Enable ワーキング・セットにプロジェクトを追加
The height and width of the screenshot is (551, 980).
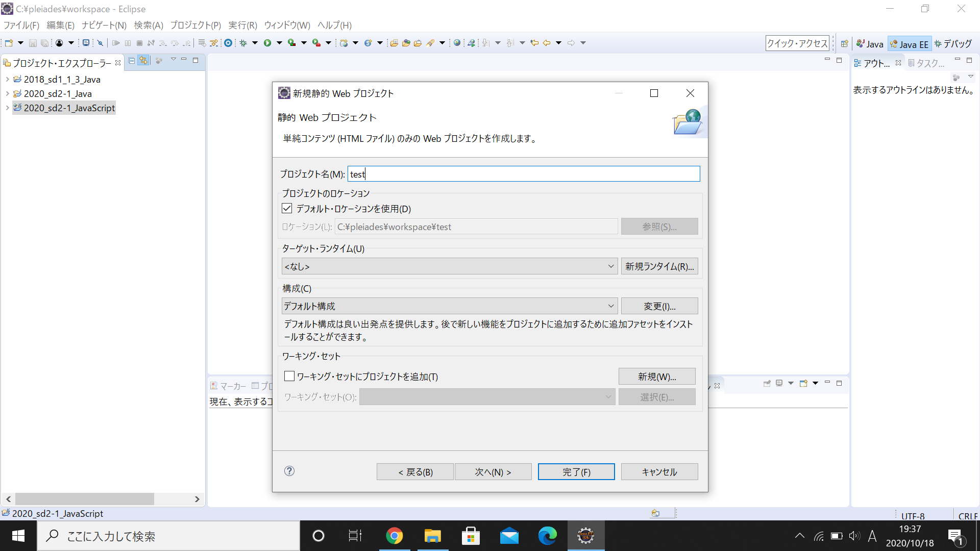click(289, 376)
